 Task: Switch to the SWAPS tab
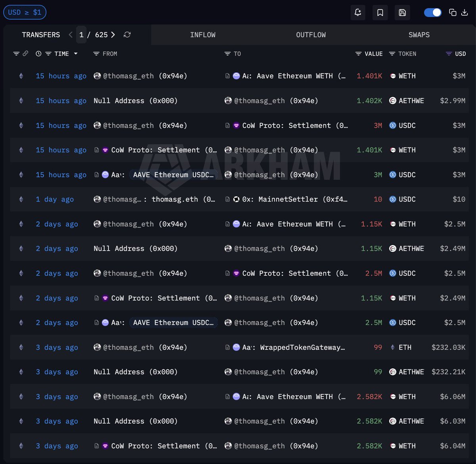[x=419, y=35]
